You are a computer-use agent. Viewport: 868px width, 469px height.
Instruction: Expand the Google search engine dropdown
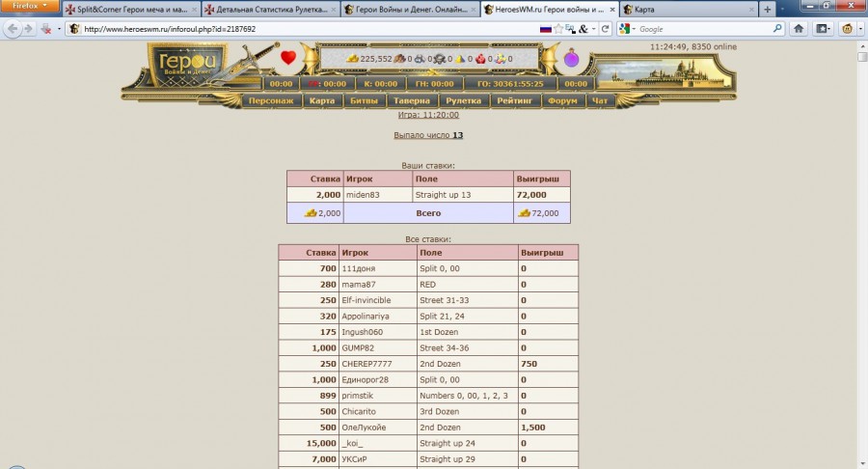pos(628,29)
